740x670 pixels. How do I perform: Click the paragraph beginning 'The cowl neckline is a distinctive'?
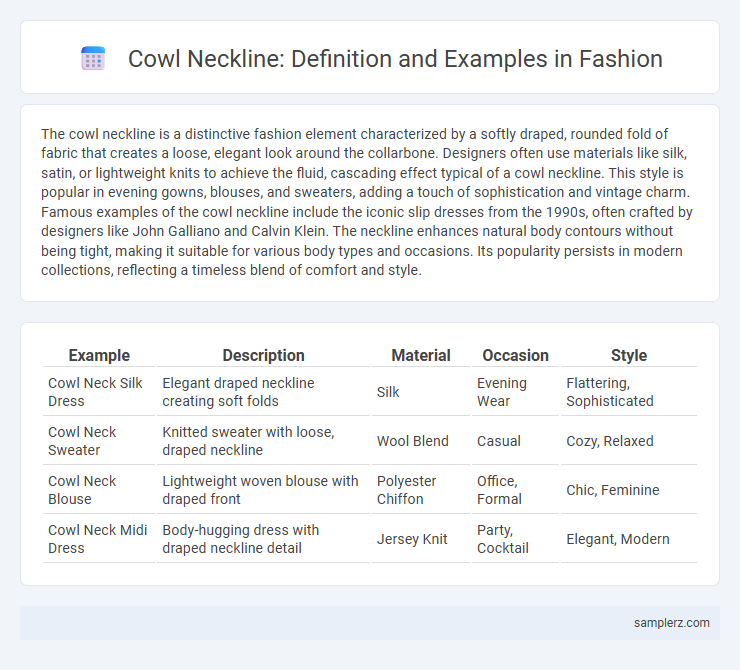[368, 202]
